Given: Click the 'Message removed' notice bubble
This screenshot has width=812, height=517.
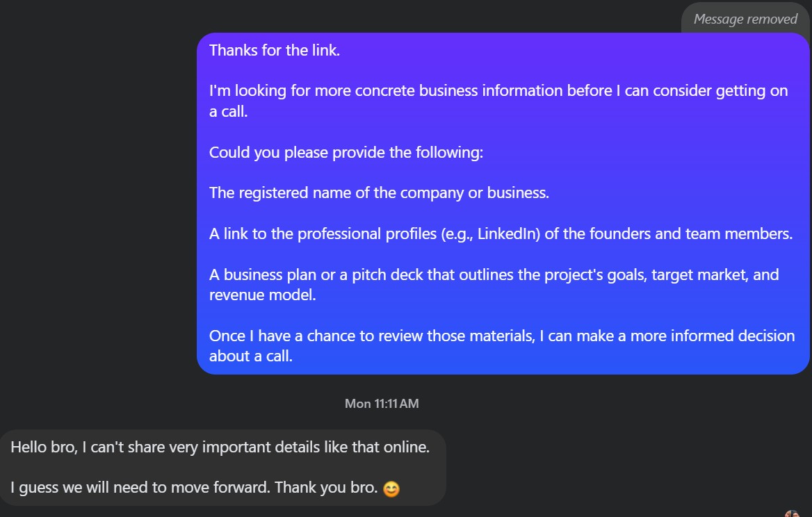Looking at the screenshot, I should (744, 19).
